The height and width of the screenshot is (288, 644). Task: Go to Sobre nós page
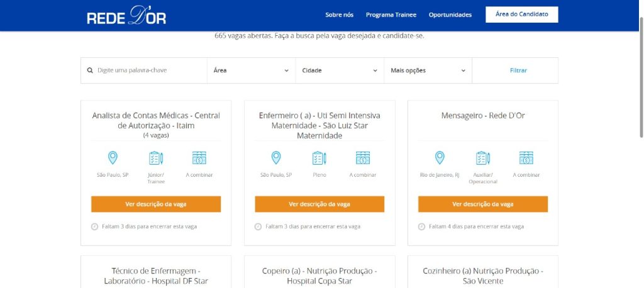(339, 15)
